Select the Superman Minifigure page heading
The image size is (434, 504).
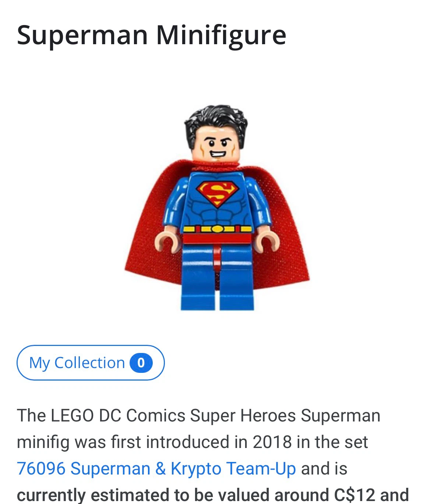point(151,35)
